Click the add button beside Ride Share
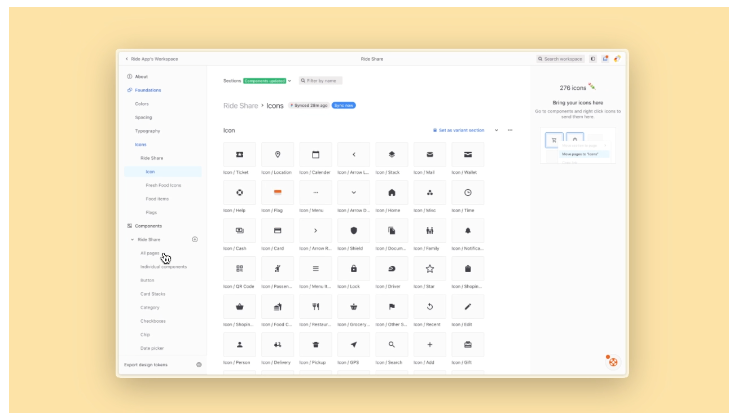The image size is (735, 418). 195,239
